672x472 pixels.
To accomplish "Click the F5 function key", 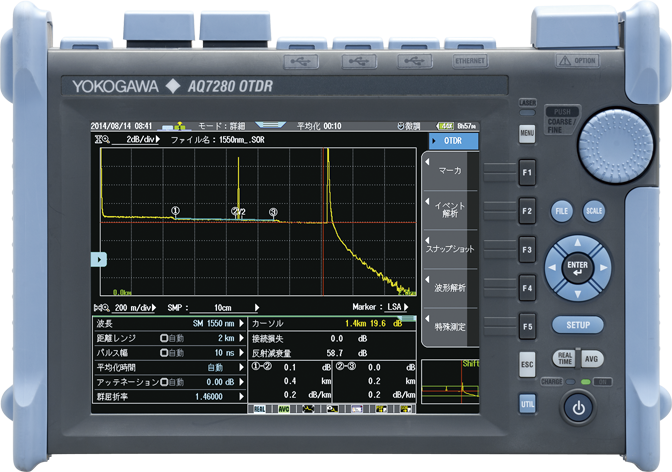I will point(527,326).
